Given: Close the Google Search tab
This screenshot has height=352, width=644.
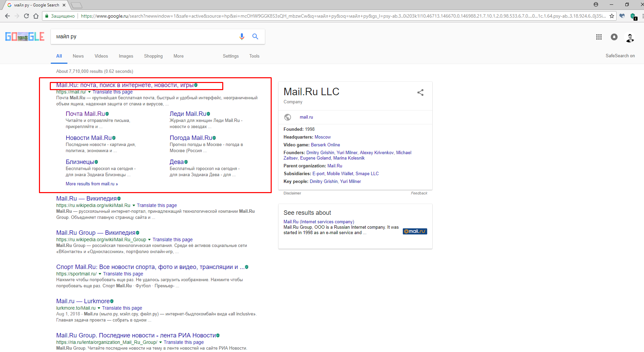Looking at the screenshot, I should [x=64, y=5].
